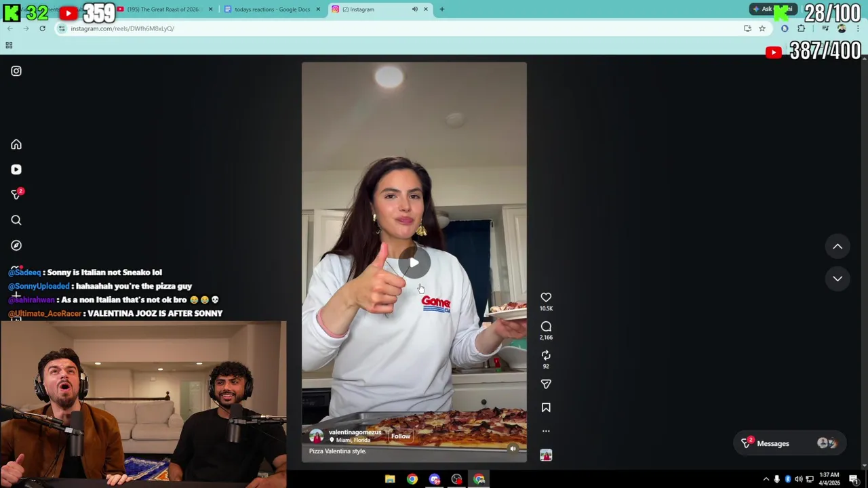Close the Google Docs tab
The width and height of the screenshot is (868, 488).
pos(318,9)
